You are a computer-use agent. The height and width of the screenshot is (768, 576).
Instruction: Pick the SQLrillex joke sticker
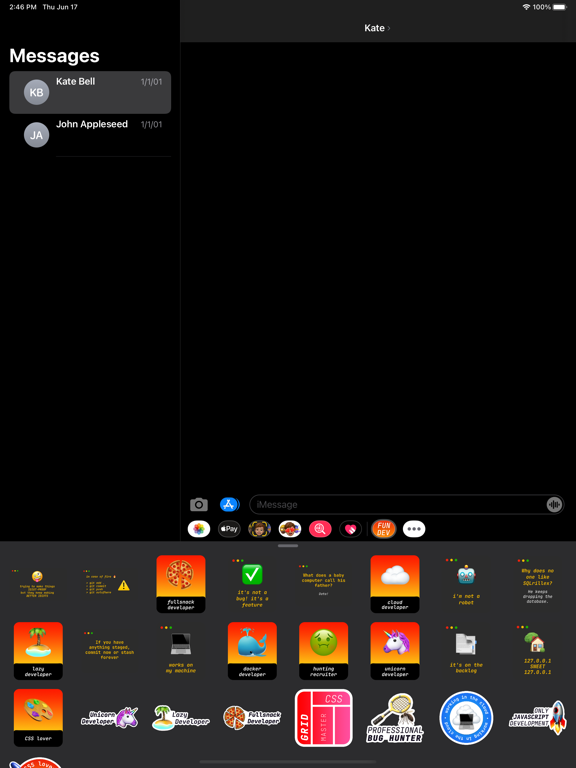click(x=537, y=581)
